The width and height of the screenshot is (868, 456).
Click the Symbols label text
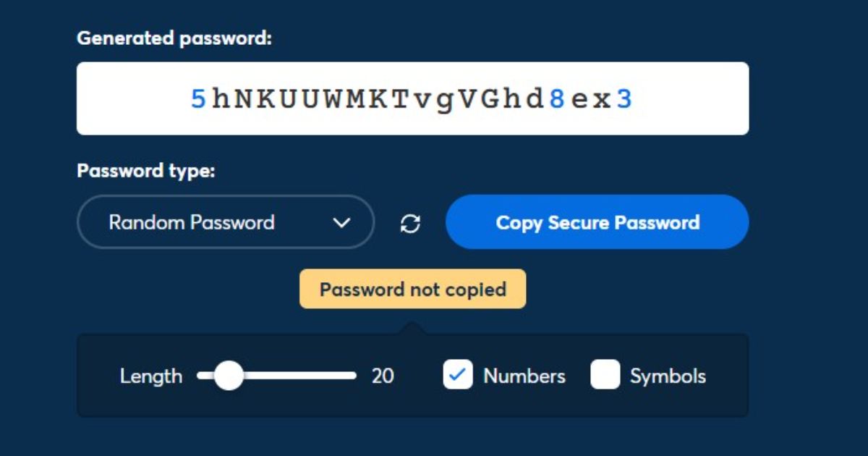click(668, 376)
